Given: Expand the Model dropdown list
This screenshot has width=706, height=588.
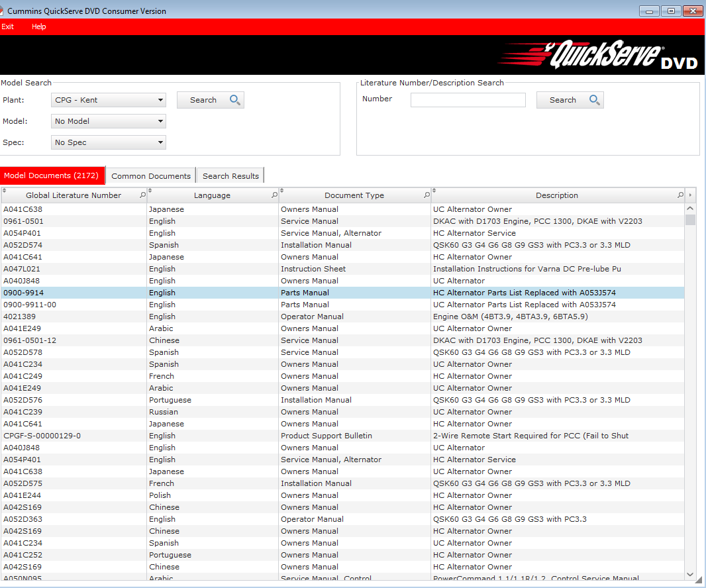Looking at the screenshot, I should 109,121.
